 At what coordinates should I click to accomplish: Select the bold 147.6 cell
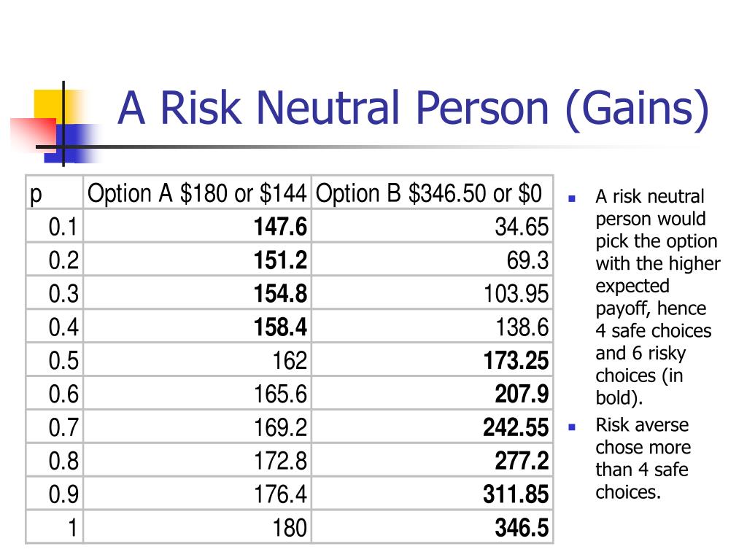click(197, 226)
